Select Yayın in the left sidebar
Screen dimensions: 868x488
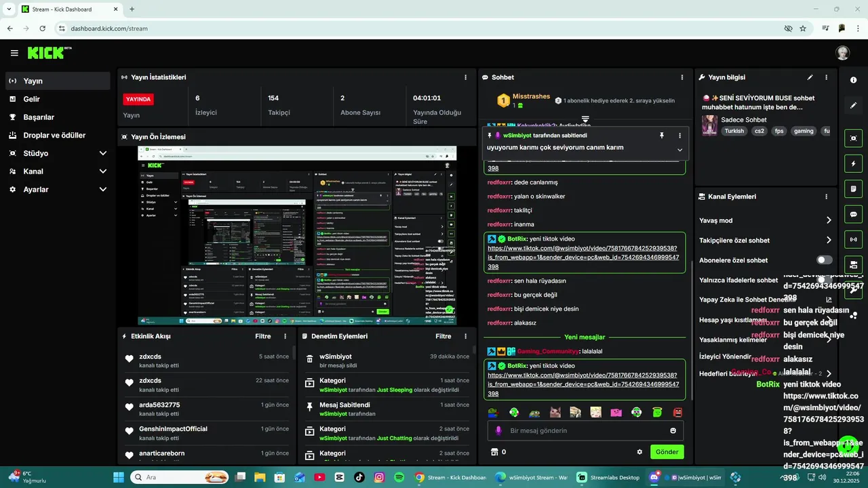pyautogui.click(x=58, y=81)
